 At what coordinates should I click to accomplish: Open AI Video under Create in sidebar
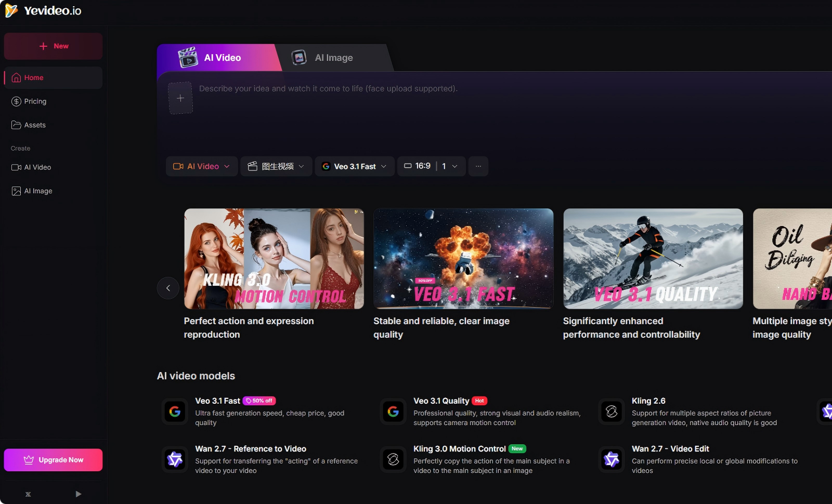click(53, 167)
